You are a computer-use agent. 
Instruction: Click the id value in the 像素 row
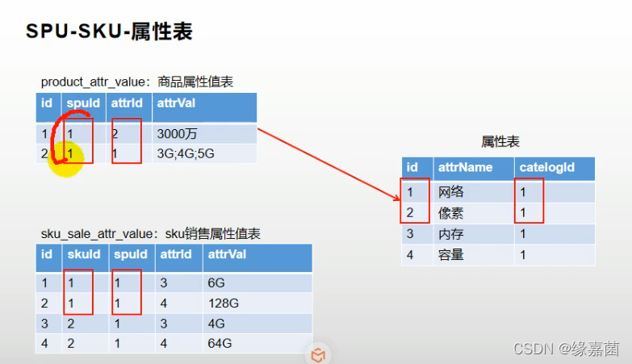click(x=410, y=213)
